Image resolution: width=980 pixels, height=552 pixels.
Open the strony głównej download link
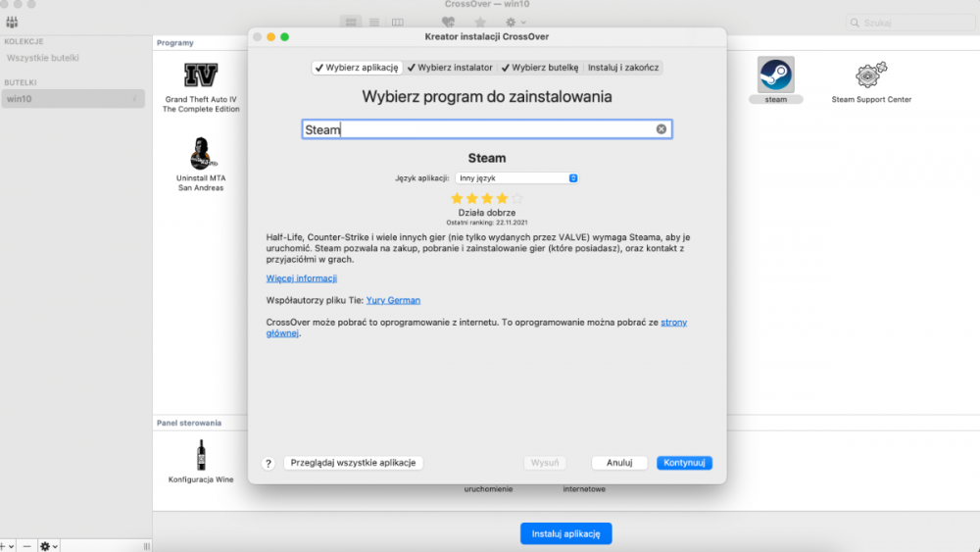(674, 323)
